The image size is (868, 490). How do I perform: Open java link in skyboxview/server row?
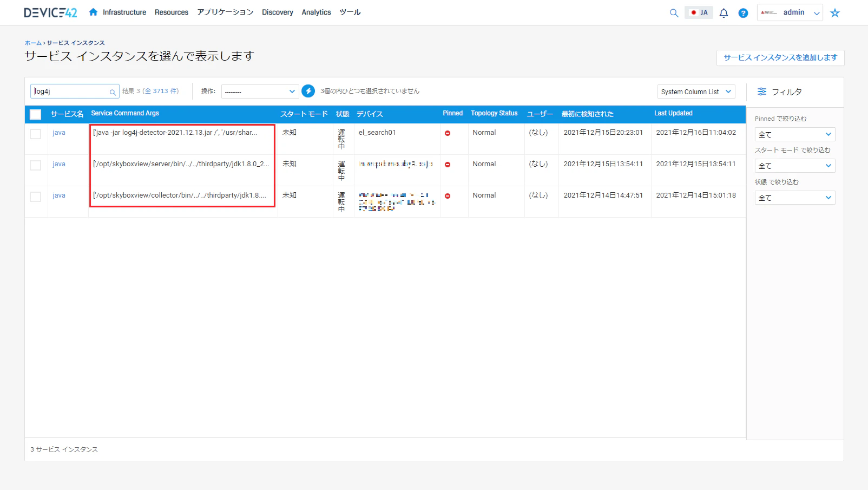(x=59, y=164)
